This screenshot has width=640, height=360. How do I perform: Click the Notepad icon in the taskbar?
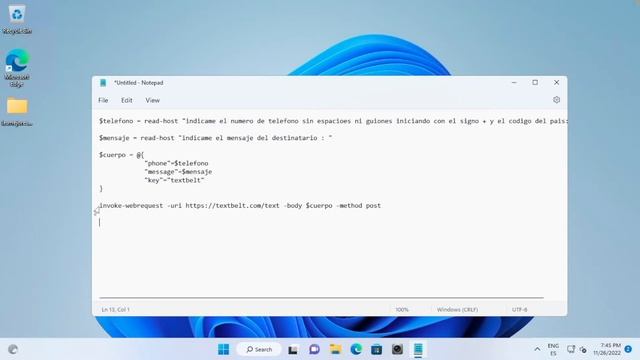tap(418, 349)
